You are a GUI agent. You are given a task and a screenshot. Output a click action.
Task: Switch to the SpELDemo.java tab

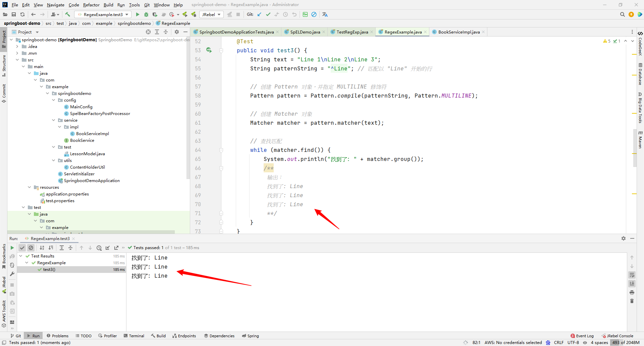(305, 32)
